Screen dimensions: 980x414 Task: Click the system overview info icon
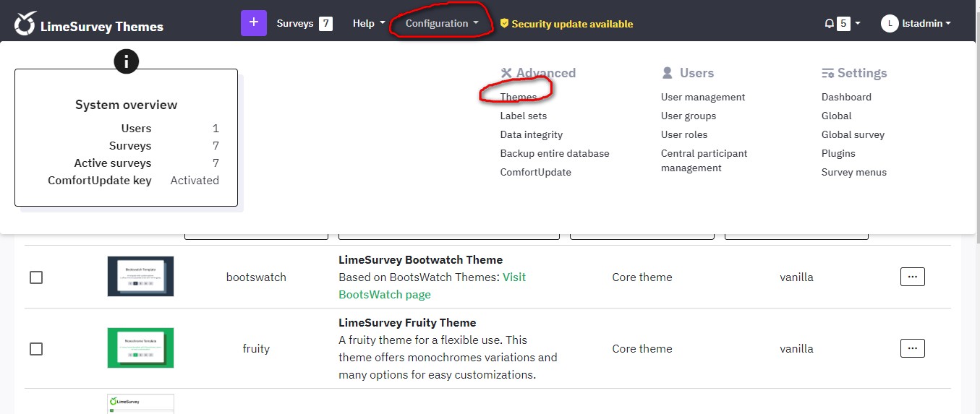(x=127, y=61)
